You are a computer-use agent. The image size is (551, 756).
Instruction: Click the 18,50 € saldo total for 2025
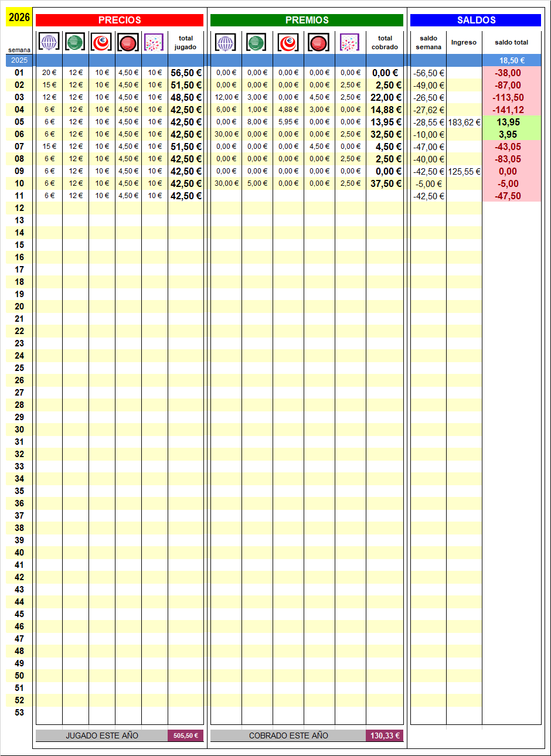(512, 60)
